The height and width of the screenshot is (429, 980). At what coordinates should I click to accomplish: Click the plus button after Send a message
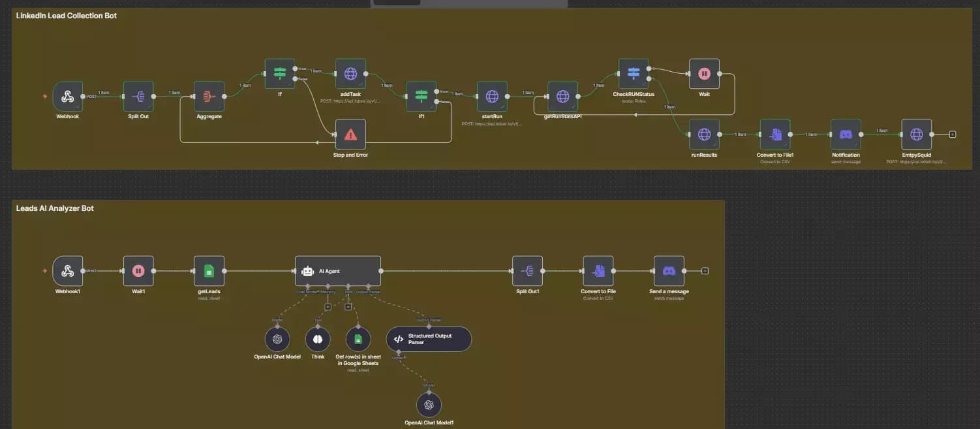click(705, 270)
